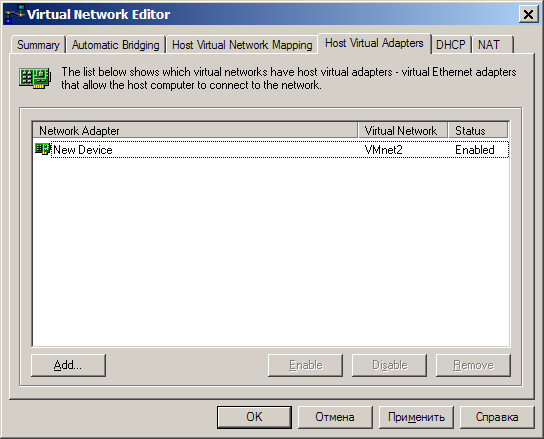544x439 pixels.
Task: Click the Enable button
Action: coord(305,365)
